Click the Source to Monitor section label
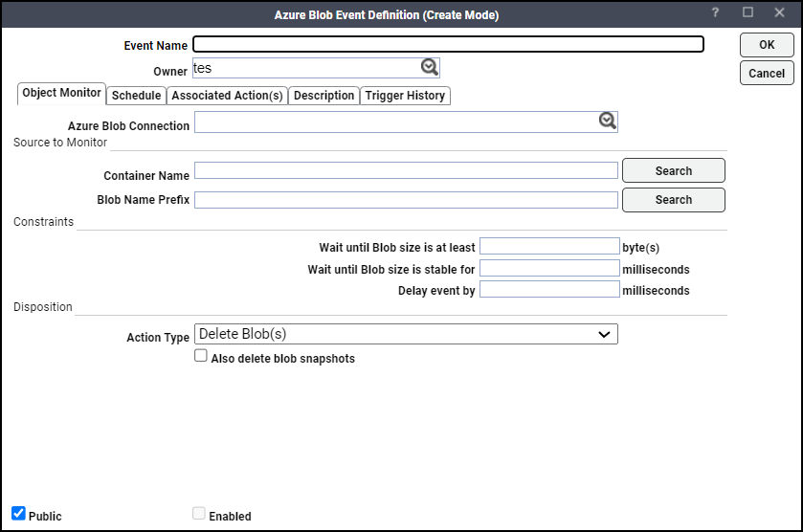Screen dimensions: 803x532 (x=60, y=143)
